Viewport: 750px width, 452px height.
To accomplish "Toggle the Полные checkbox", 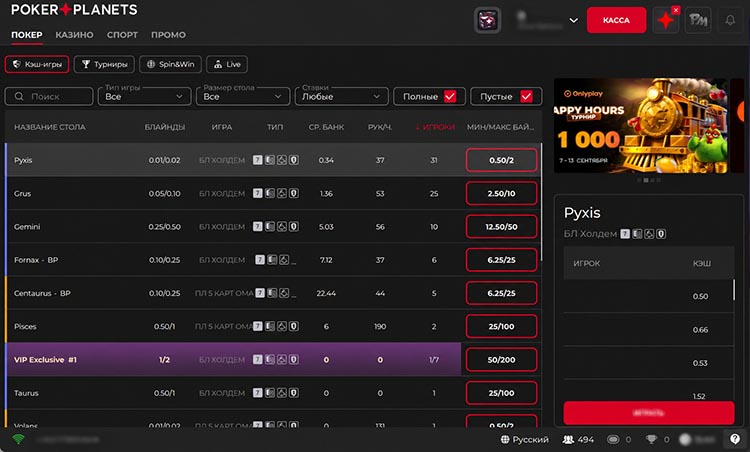I will tap(450, 96).
